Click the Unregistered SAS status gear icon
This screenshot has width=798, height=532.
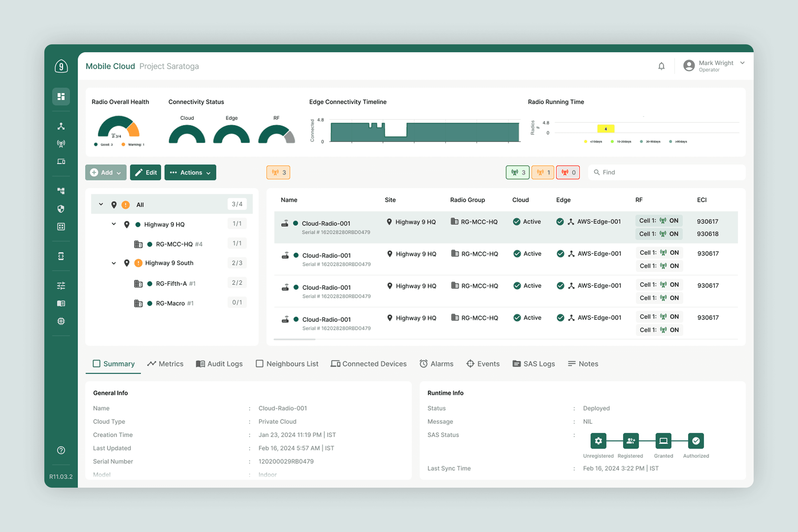[x=598, y=441]
